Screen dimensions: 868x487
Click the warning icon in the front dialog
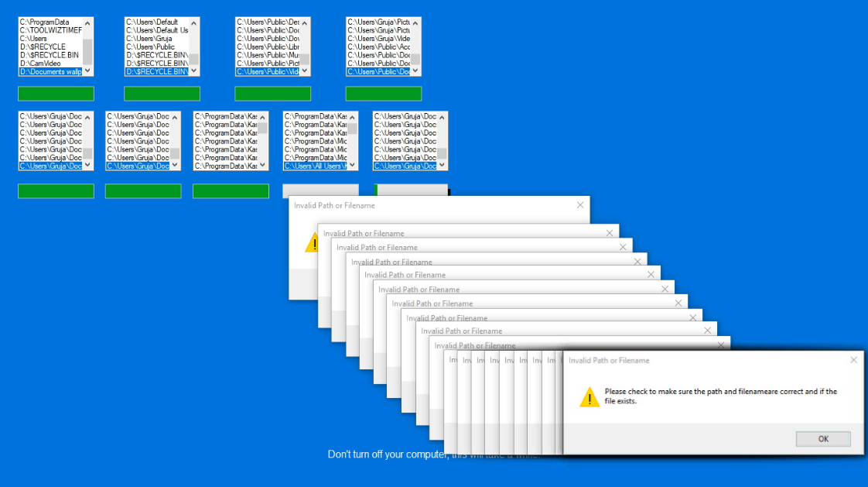tap(589, 396)
